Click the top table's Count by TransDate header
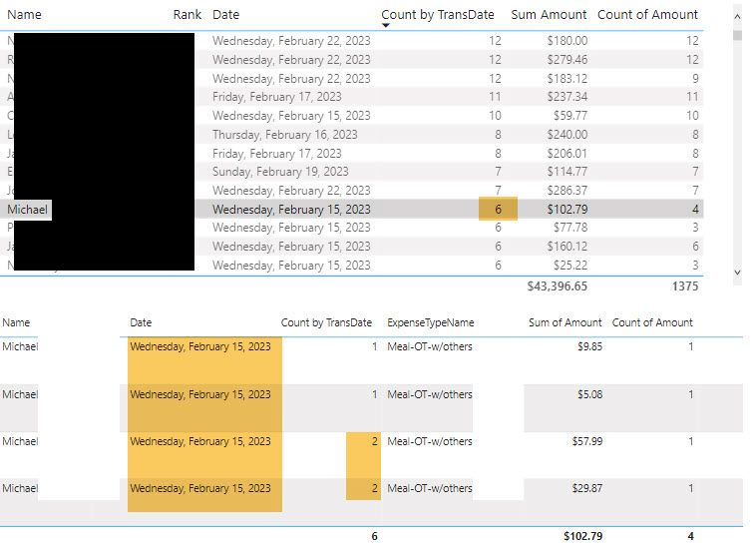 [437, 15]
